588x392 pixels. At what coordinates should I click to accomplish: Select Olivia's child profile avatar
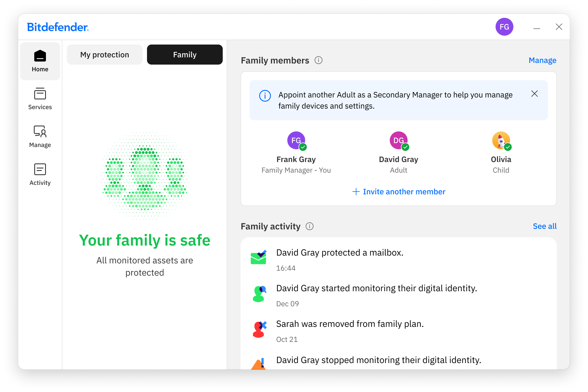click(501, 140)
